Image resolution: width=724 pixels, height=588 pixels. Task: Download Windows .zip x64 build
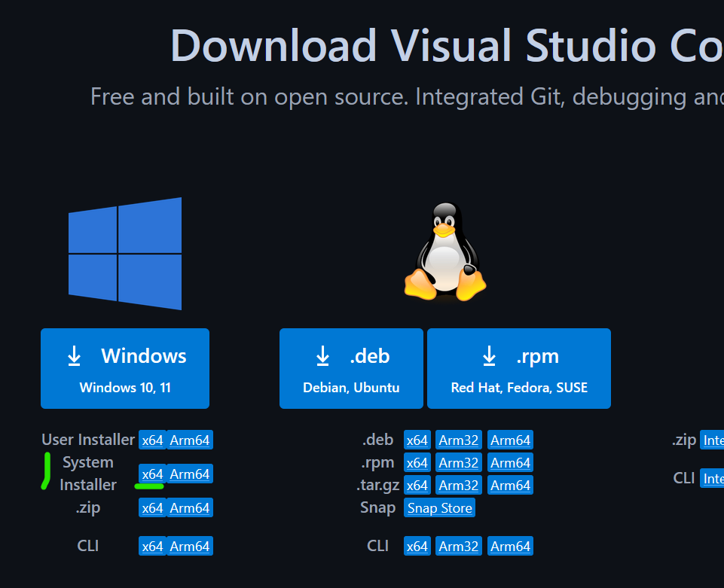click(x=152, y=508)
